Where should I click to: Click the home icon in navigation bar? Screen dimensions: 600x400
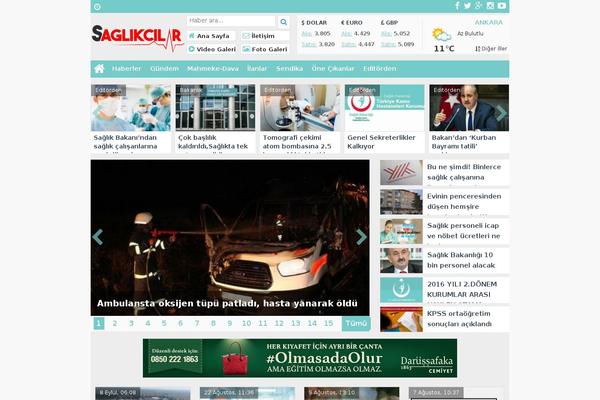99,69
